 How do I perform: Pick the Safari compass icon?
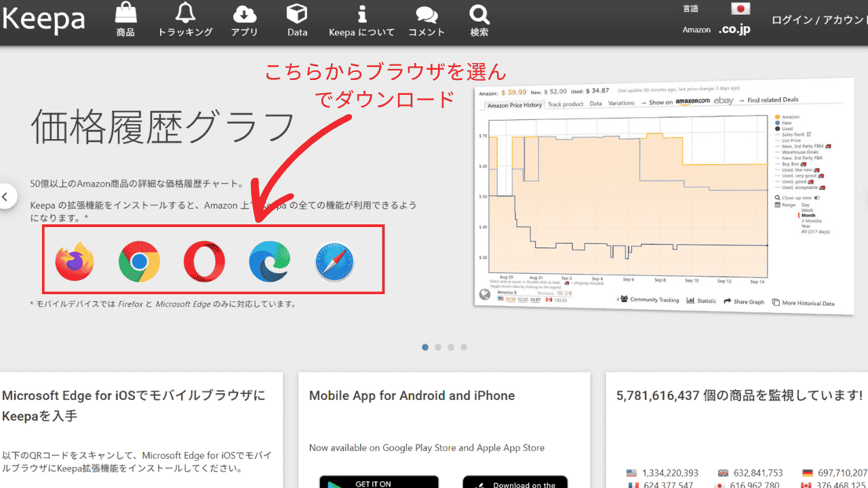pos(334,262)
